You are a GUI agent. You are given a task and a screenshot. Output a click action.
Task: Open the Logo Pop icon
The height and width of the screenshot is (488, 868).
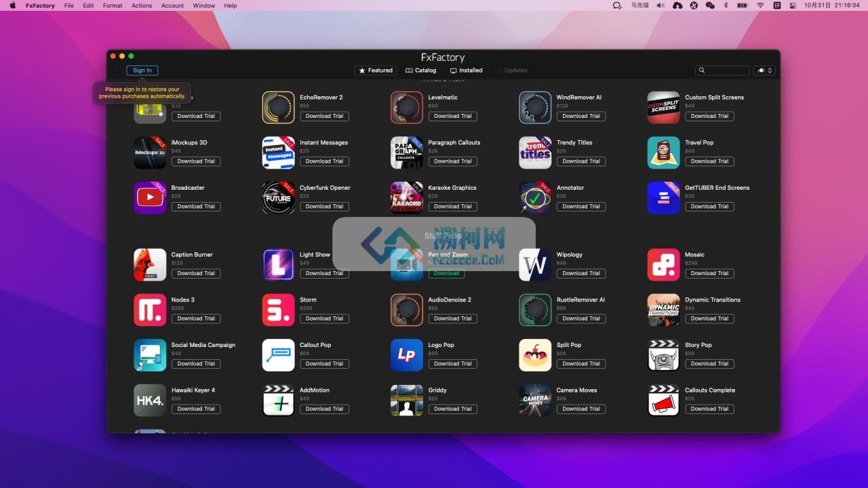point(407,355)
